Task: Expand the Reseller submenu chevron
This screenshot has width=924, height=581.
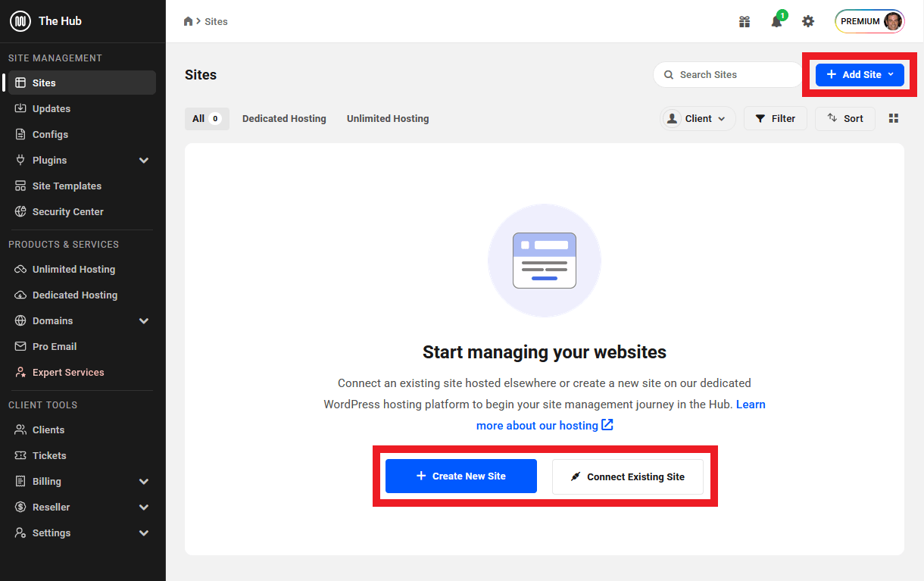Action: [x=144, y=508]
